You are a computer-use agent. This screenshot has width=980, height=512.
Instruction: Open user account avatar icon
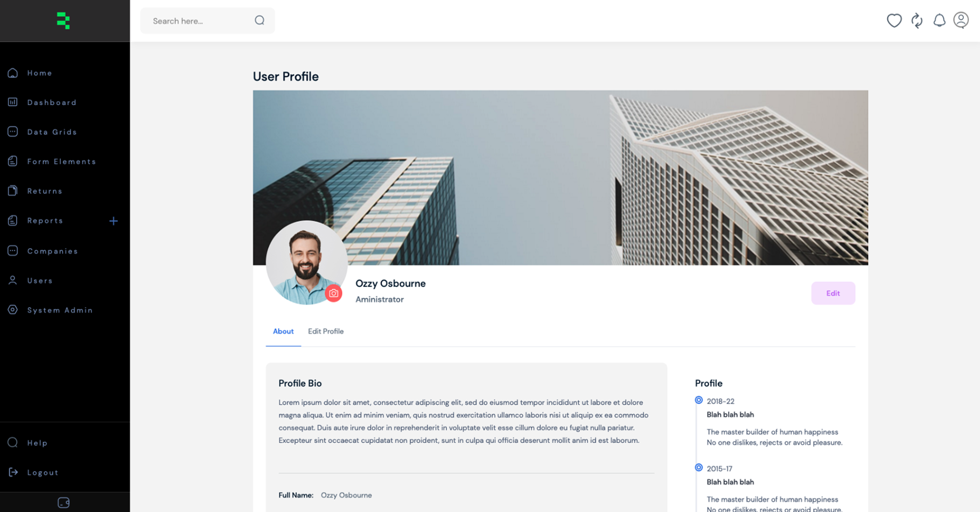[x=961, y=20]
